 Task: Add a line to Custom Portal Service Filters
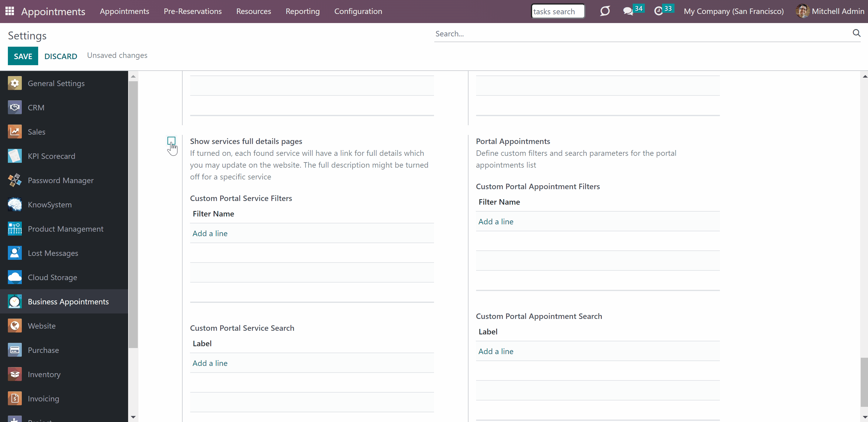click(210, 233)
